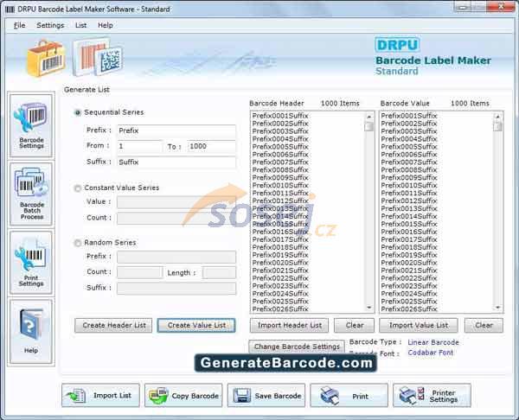Viewport: 519px width, 420px height.
Task: Click the Linear Barcode type text
Action: point(433,342)
